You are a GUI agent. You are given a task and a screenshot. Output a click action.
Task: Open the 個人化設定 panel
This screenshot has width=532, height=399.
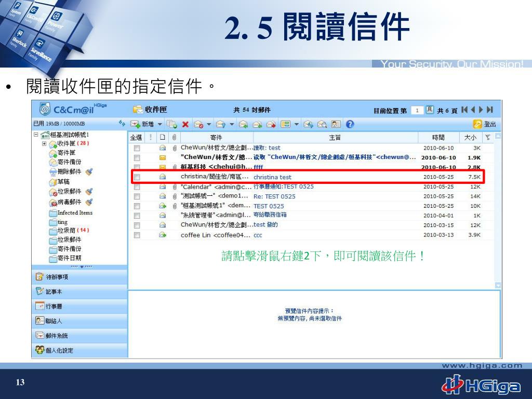[79, 350]
